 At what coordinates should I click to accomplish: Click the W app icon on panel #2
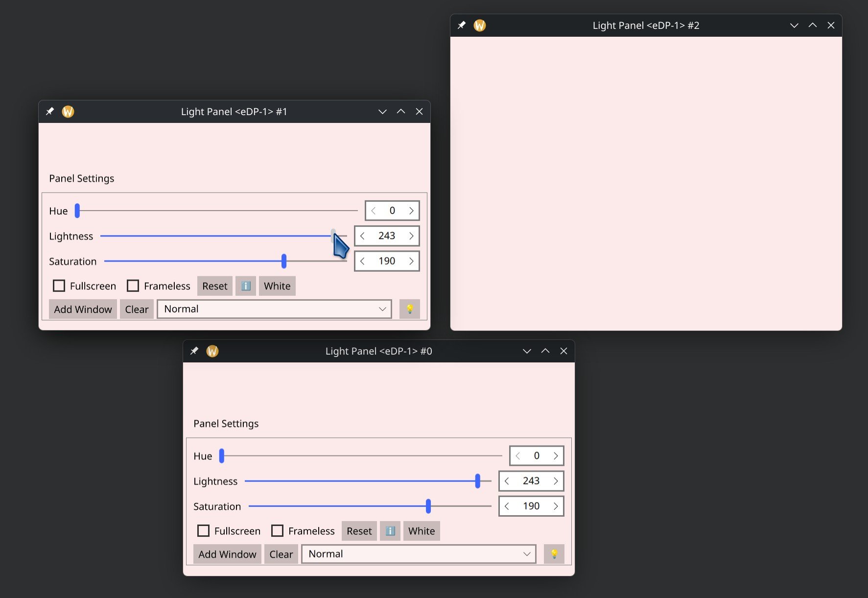pyautogui.click(x=480, y=25)
